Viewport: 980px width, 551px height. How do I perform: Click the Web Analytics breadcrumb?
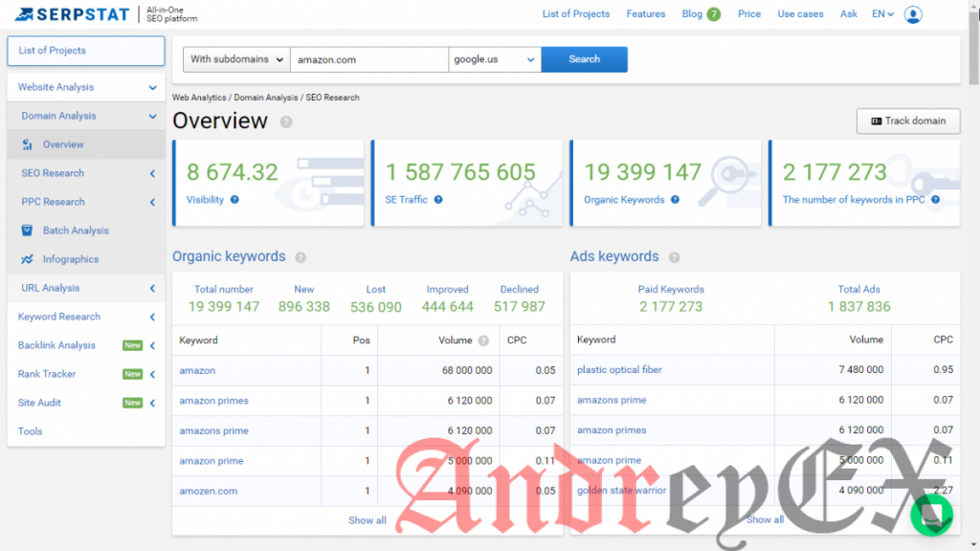[199, 98]
